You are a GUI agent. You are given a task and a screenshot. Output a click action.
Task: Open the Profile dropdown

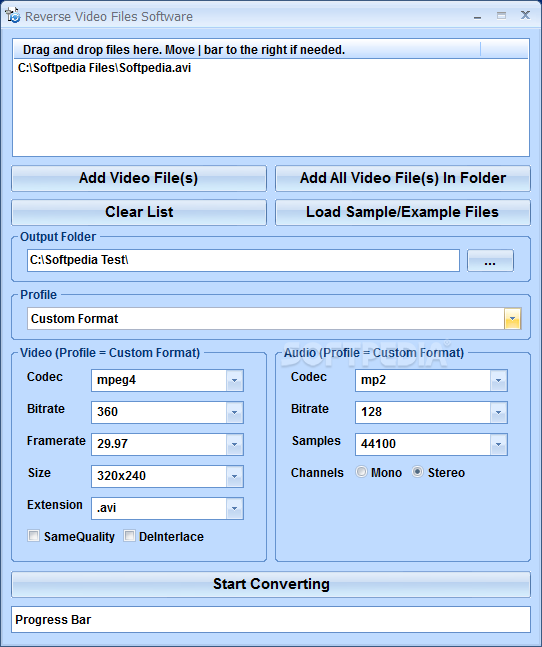[x=512, y=319]
